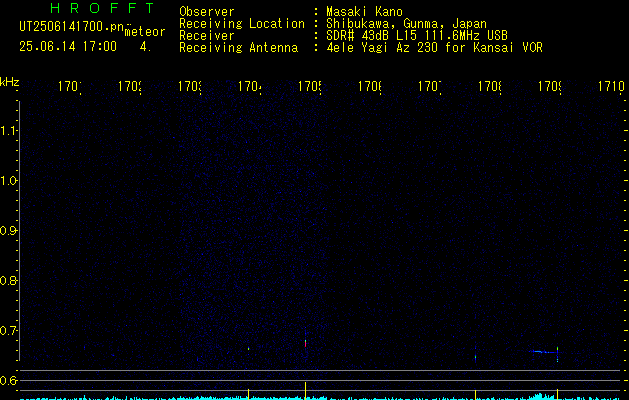
Task: Click the HROFFT title text
Action: [x=102, y=8]
